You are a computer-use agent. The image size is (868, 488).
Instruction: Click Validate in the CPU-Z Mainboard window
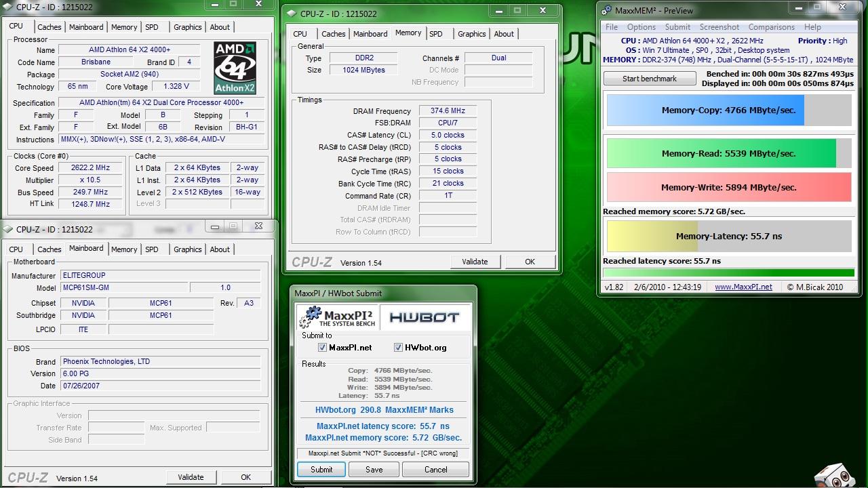(x=191, y=477)
